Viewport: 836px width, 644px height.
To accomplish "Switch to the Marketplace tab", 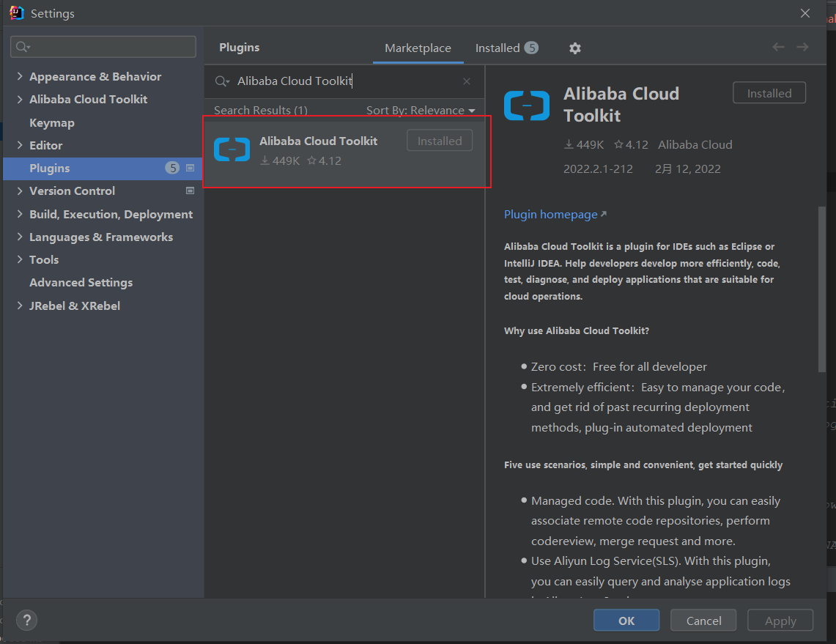I will click(418, 48).
